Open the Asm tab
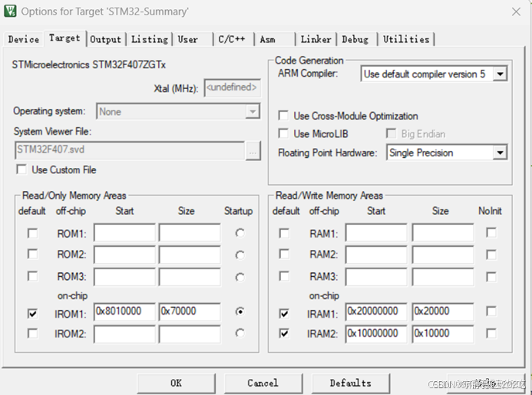The width and height of the screenshot is (532, 395). 268,39
